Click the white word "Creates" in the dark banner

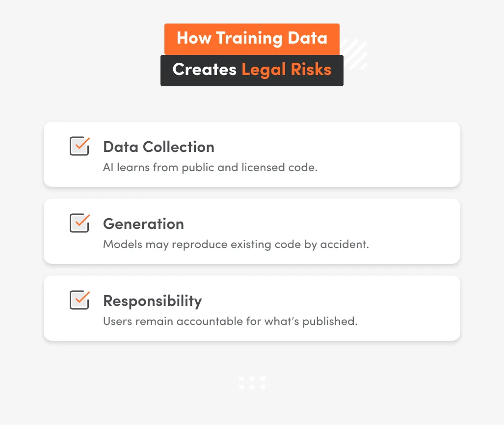coord(204,70)
